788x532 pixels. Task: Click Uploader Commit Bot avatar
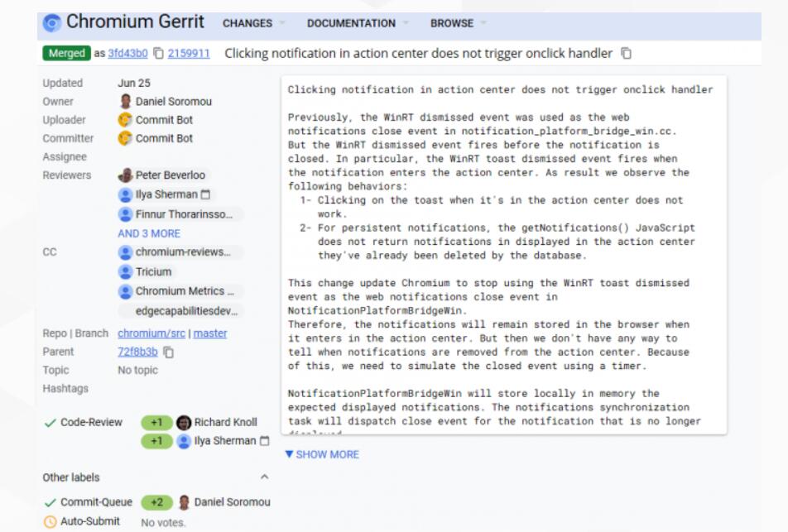(125, 120)
